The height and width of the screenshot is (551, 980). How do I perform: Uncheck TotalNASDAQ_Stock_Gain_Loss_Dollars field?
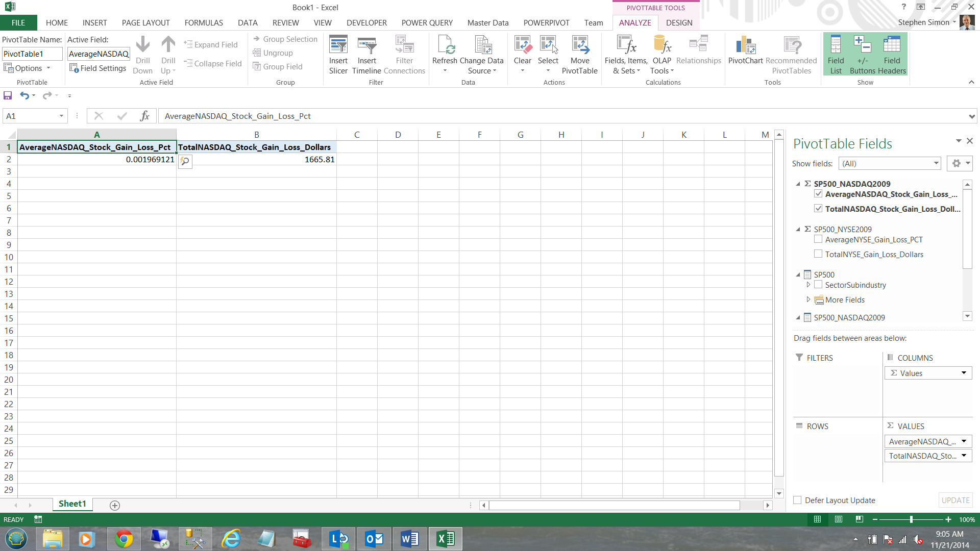[818, 209]
